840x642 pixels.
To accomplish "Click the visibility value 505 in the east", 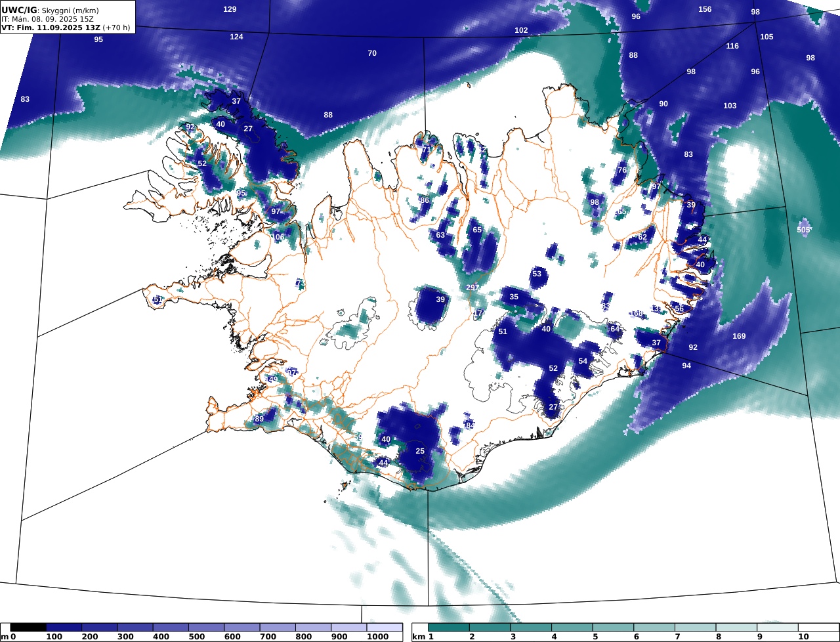I will [803, 230].
